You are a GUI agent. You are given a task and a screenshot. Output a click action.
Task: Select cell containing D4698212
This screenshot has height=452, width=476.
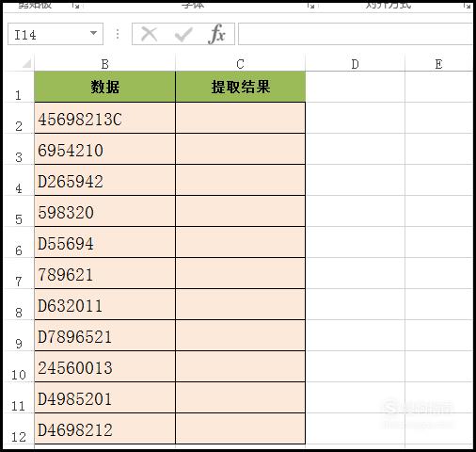[104, 428]
